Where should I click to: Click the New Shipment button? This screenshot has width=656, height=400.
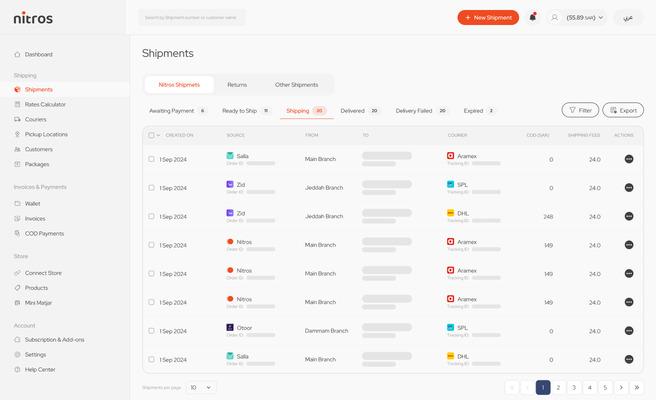[488, 17]
